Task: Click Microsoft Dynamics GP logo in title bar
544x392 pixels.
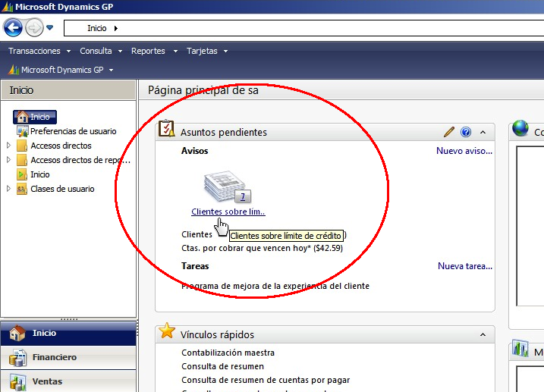Action: 8,7
